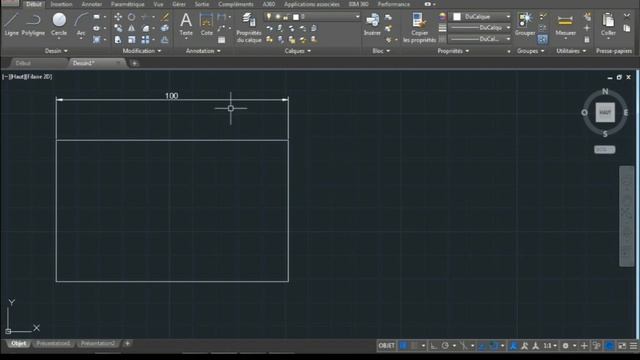Select the Ligne drawing tool
This screenshot has width=640, height=360.
[x=11, y=24]
